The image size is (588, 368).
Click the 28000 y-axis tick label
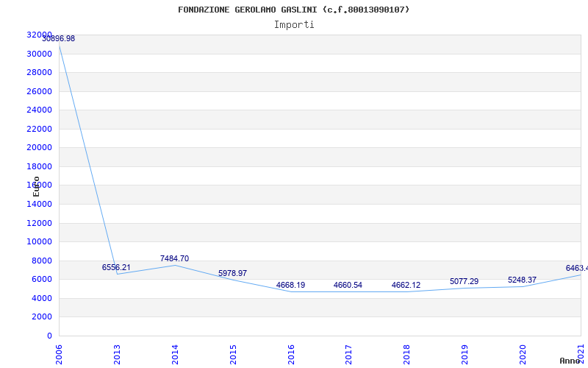[x=40, y=72]
